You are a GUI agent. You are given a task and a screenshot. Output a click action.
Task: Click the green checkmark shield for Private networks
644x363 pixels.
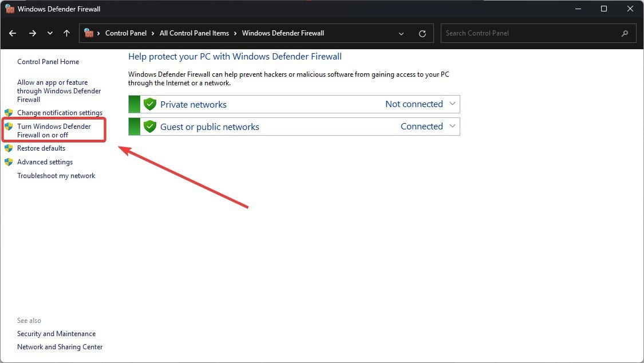point(149,104)
